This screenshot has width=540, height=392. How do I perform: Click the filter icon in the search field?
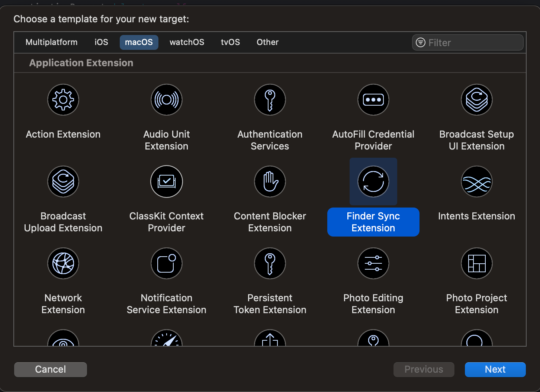(x=421, y=42)
